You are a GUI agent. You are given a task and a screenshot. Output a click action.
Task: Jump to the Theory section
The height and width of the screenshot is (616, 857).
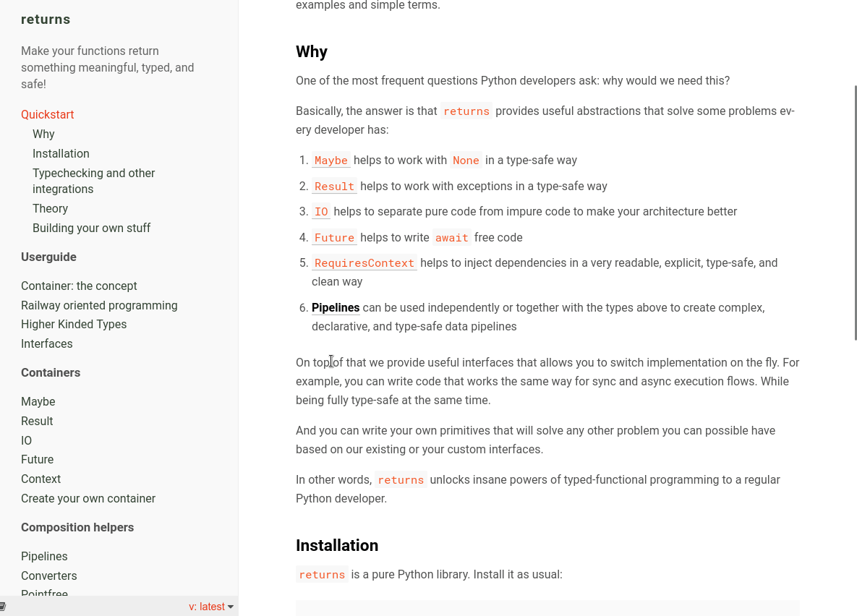51,208
